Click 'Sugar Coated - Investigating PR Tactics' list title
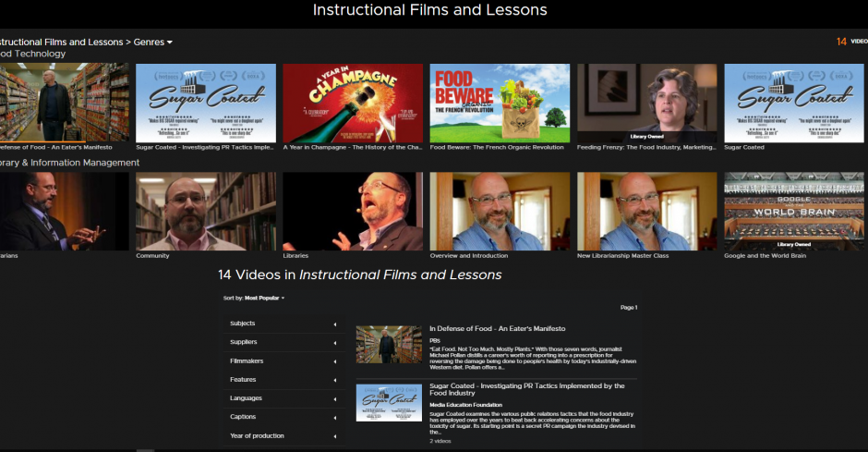 pyautogui.click(x=527, y=389)
